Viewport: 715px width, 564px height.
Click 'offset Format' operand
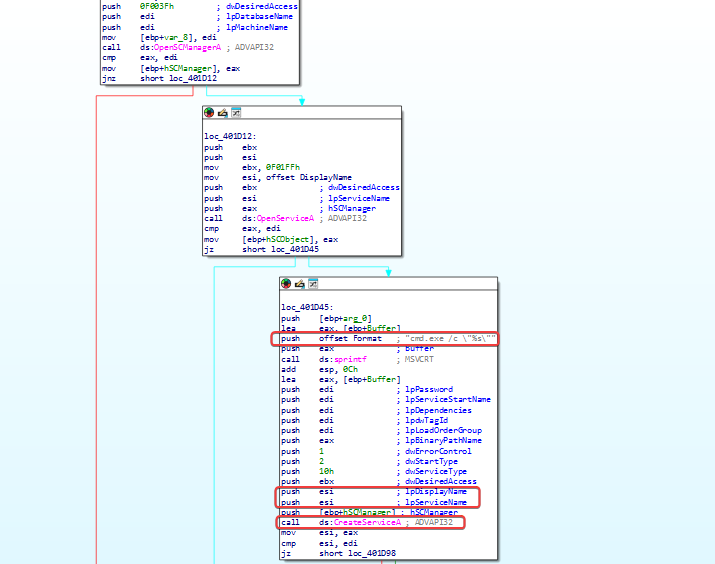(x=350, y=338)
